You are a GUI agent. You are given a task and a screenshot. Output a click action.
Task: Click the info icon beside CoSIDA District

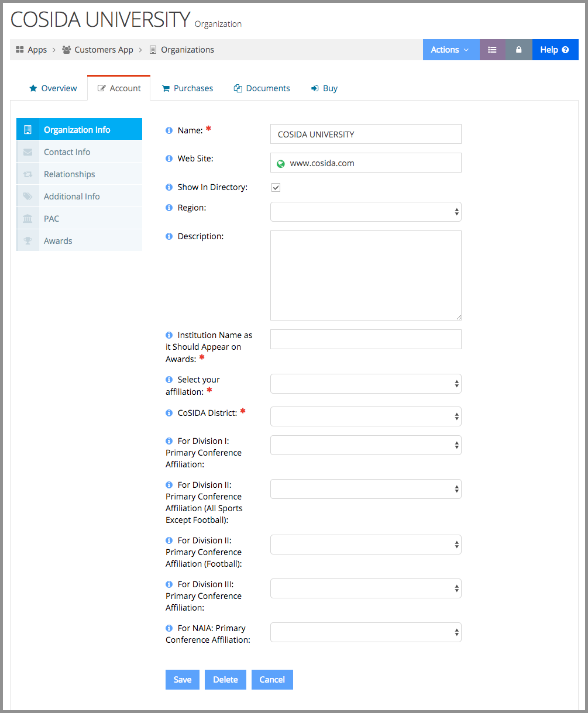click(x=169, y=413)
